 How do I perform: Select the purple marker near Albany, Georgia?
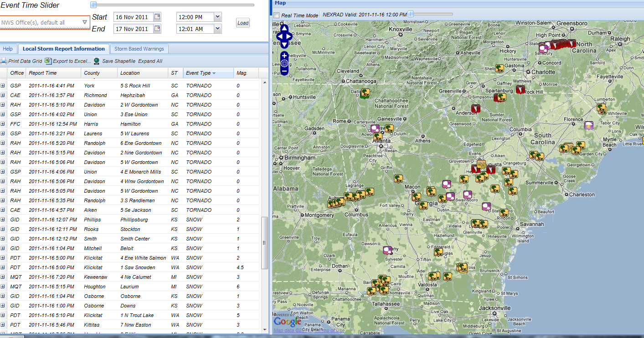[x=387, y=250]
